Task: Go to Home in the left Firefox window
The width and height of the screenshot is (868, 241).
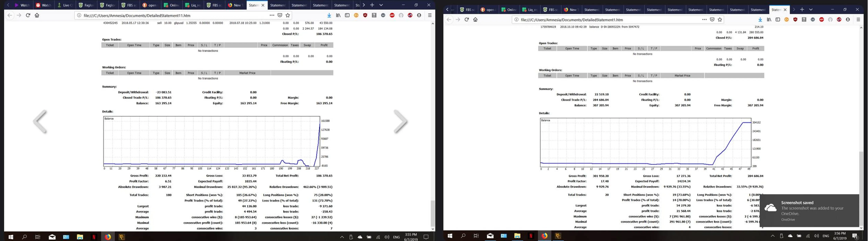Action: 37,15
